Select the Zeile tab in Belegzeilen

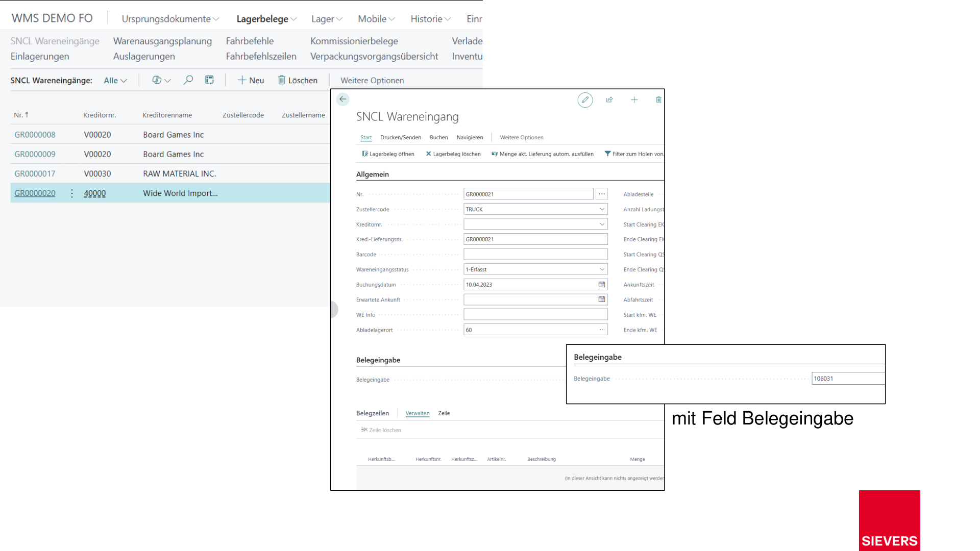pos(444,413)
